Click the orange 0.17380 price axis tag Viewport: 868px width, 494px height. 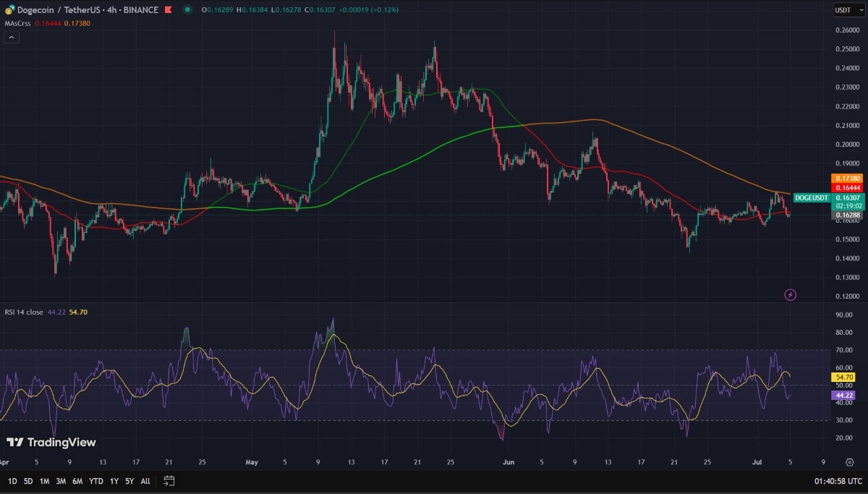847,178
